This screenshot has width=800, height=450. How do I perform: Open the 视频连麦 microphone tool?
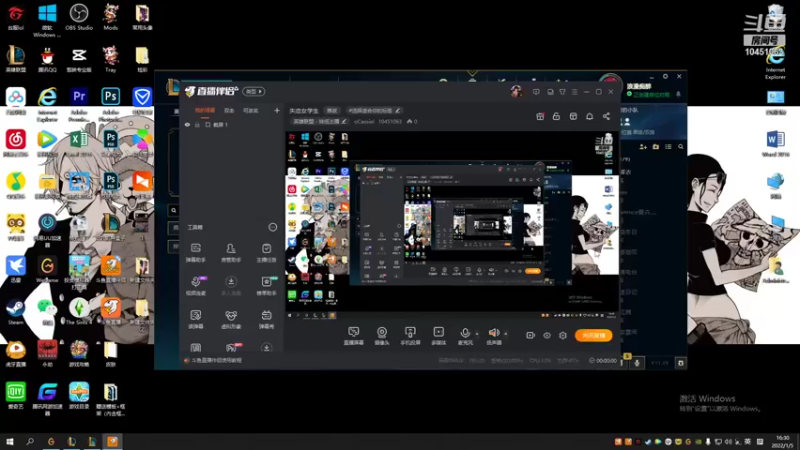(196, 286)
